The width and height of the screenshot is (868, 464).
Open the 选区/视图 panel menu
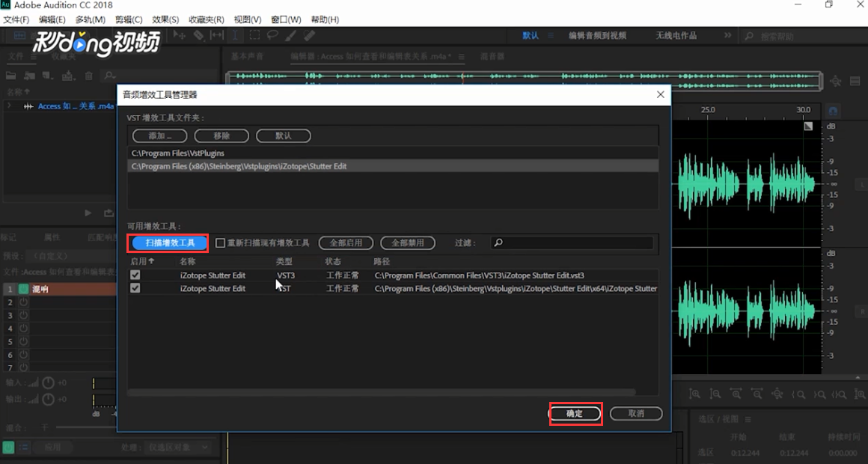click(x=748, y=419)
